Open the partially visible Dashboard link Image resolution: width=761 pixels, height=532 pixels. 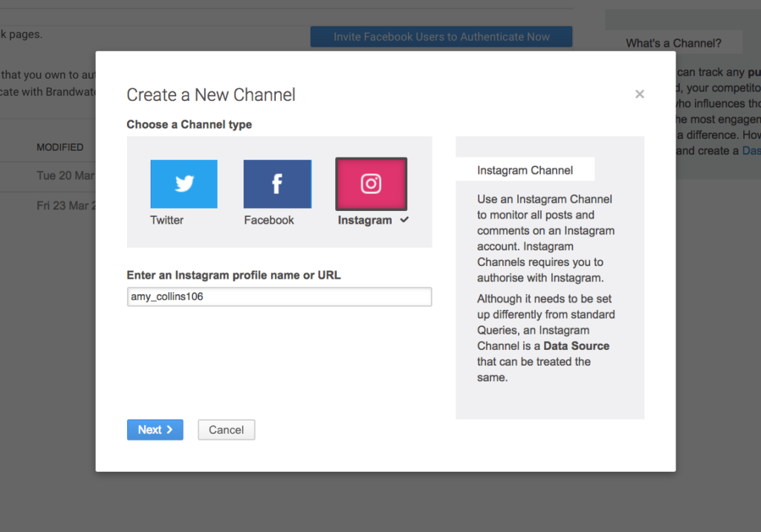click(x=751, y=150)
